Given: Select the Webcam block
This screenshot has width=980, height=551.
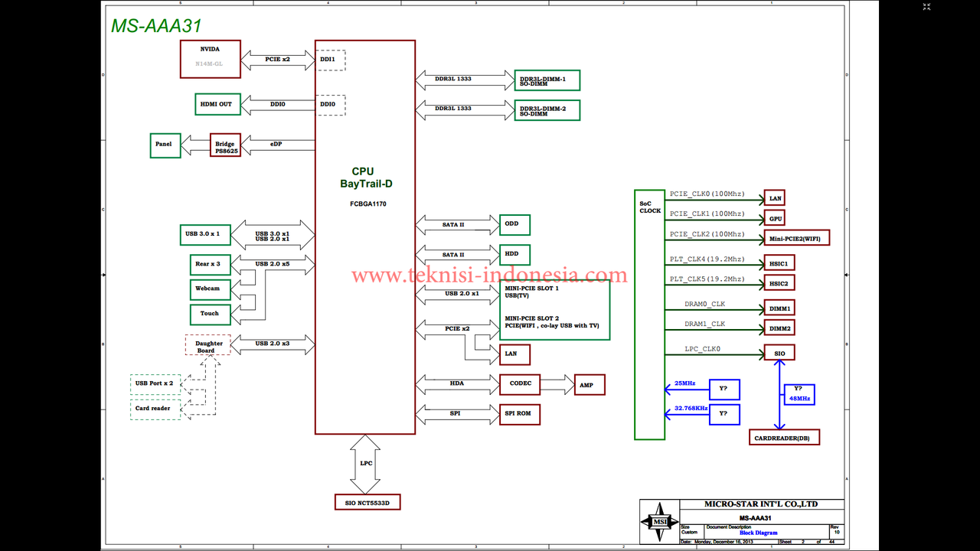Looking at the screenshot, I should pyautogui.click(x=209, y=289).
